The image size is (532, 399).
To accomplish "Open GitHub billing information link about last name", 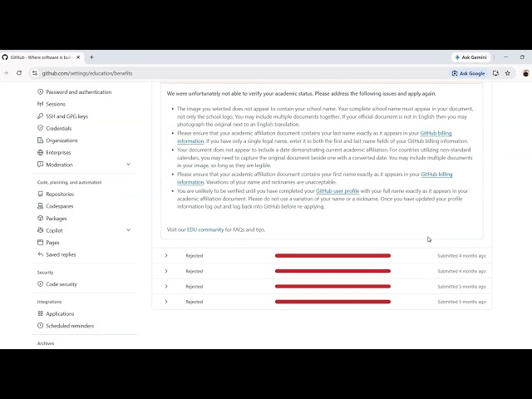I will [436, 133].
